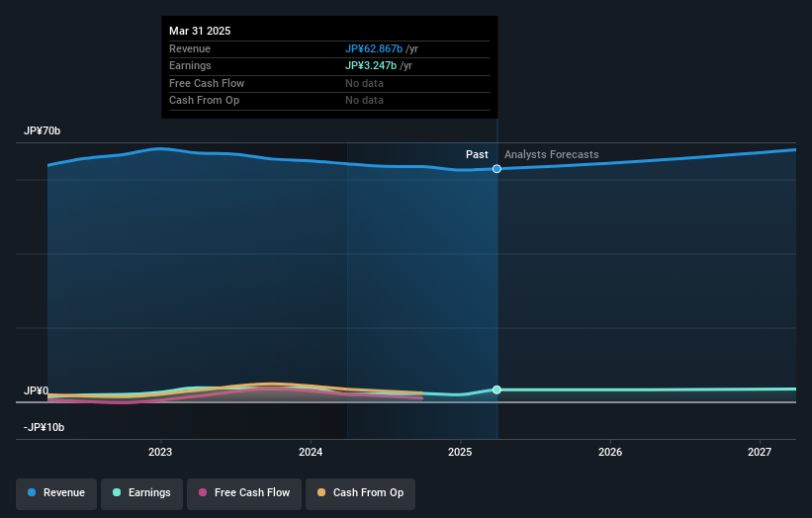Select the Earnings data point at Mar 2025

(496, 389)
